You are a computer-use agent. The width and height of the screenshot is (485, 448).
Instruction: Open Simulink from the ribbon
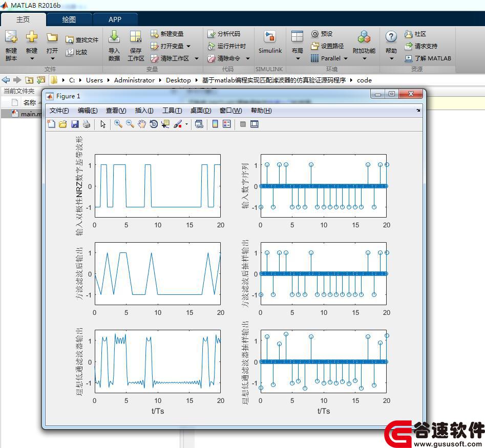click(x=270, y=42)
